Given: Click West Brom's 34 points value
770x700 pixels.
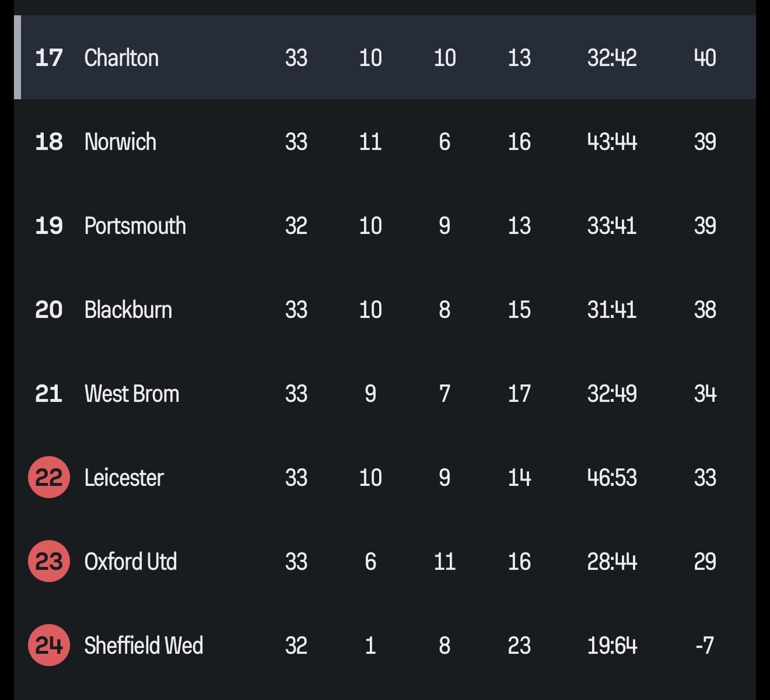Looking at the screenshot, I should (705, 394).
